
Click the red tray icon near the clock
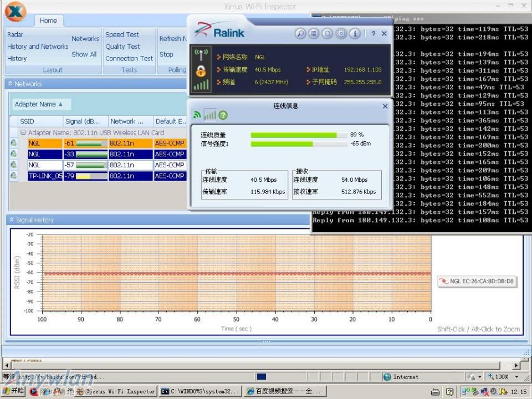(484, 392)
